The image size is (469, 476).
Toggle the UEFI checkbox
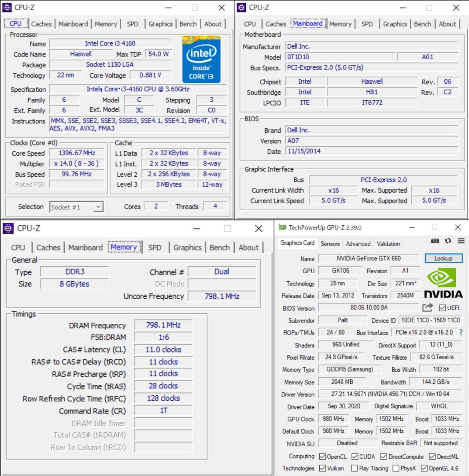coord(442,308)
